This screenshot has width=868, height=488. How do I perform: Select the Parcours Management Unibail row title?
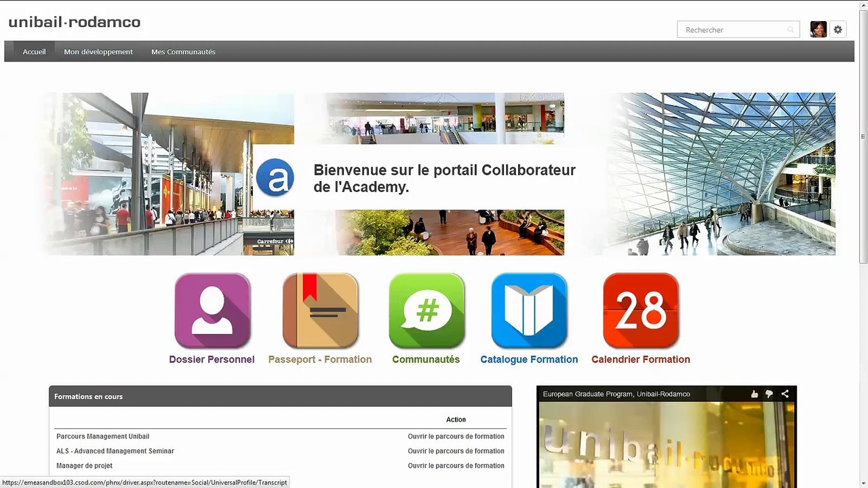[x=102, y=436]
